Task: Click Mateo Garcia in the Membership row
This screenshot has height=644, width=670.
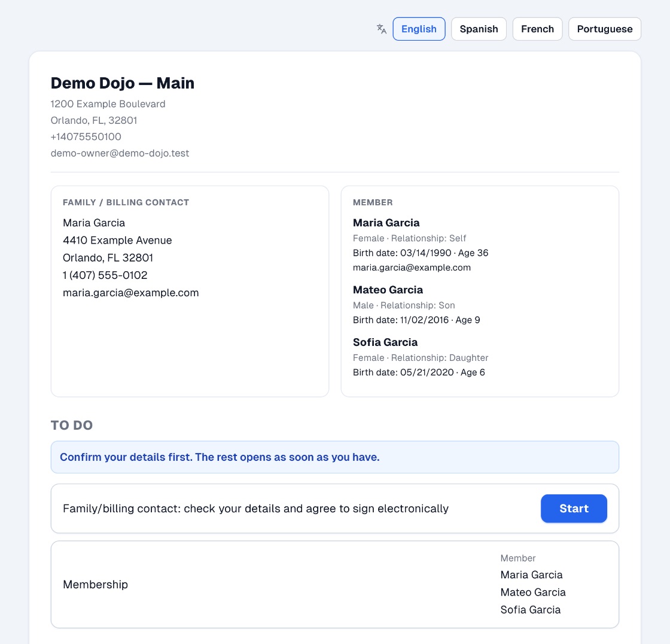Action: pyautogui.click(x=533, y=593)
